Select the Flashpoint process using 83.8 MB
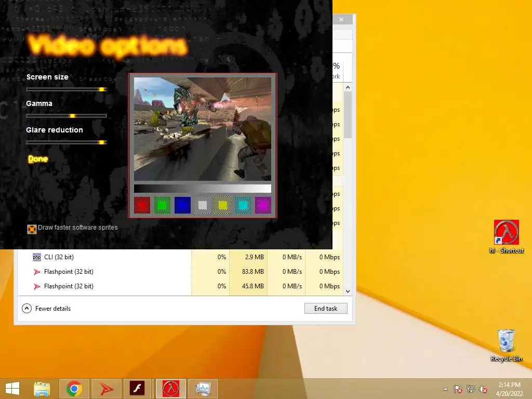Image resolution: width=532 pixels, height=399 pixels. 180,272
